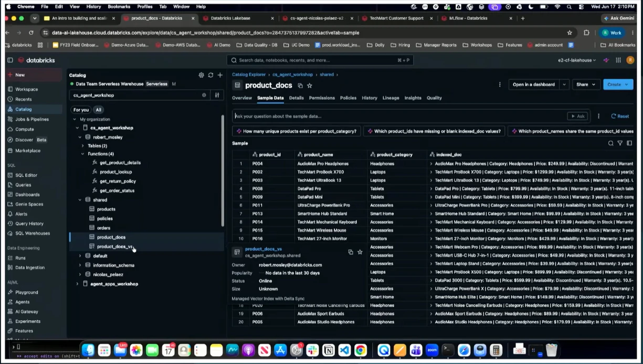Open SQL Warehouses
The image size is (643, 364).
[33, 233]
